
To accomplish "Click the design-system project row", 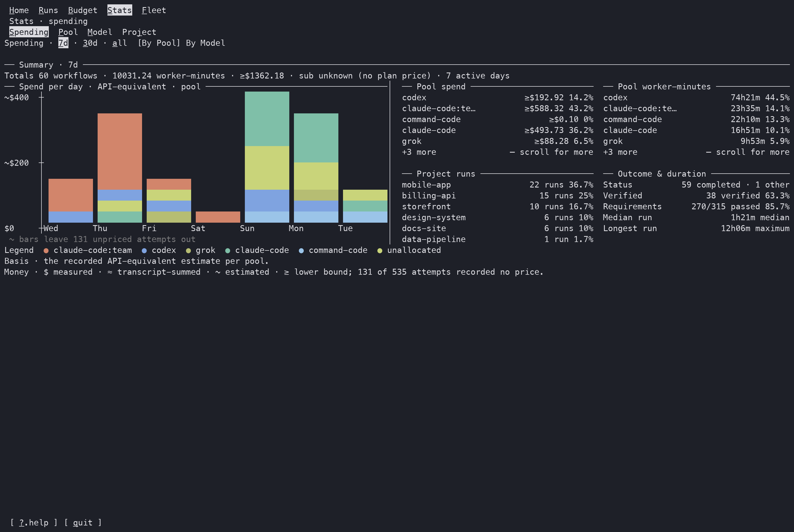I will coord(498,217).
